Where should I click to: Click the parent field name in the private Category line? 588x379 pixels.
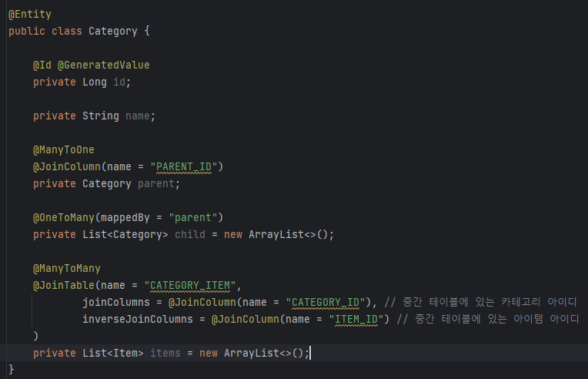[x=156, y=184]
